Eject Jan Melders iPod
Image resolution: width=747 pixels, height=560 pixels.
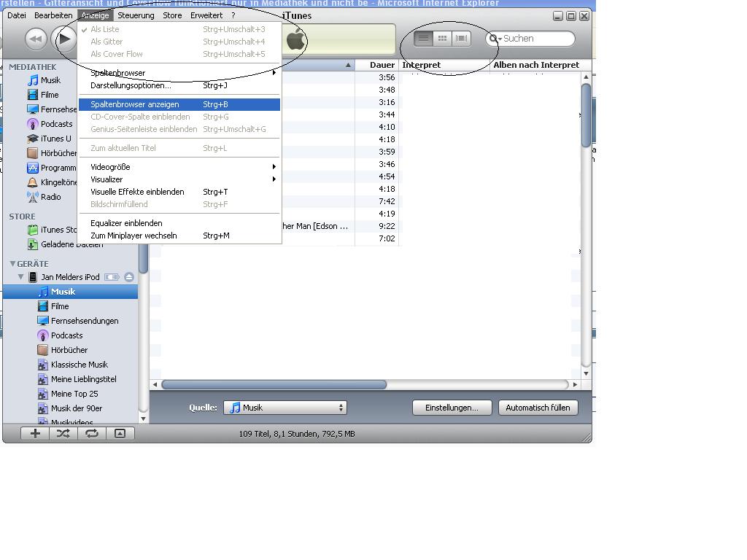tap(129, 277)
